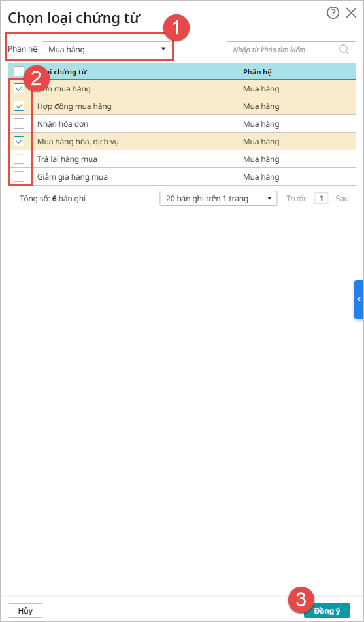Check the Nhận hóa đơn checkbox

click(19, 123)
